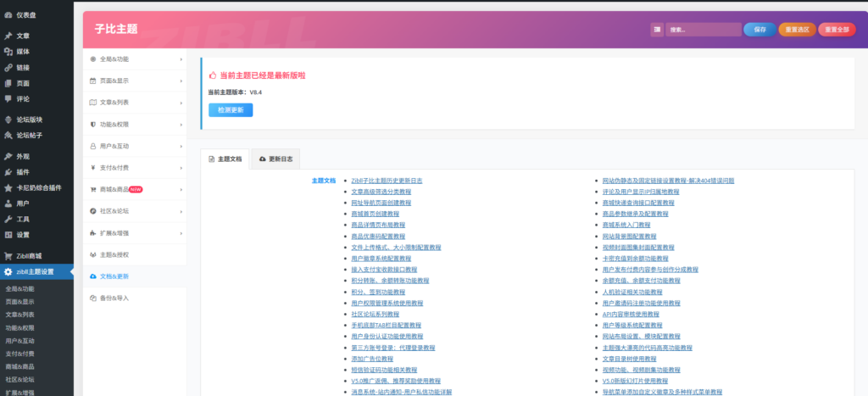Open Zibll子比主题历史更新日志 link
The image size is (868, 396).
[387, 181]
